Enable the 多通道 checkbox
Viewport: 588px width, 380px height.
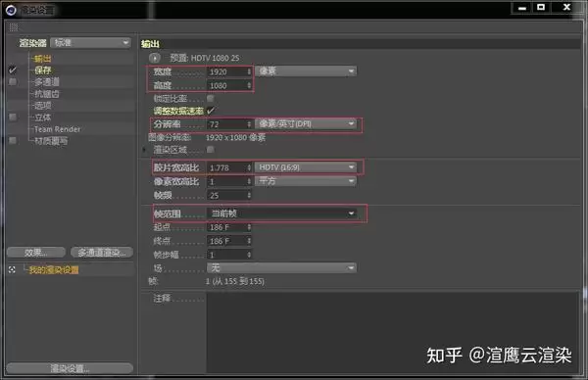coord(13,81)
